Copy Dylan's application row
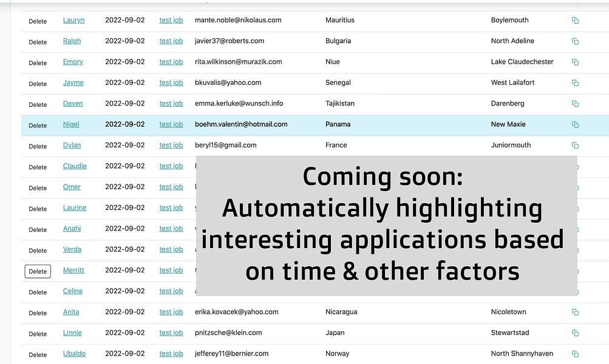The height and width of the screenshot is (364, 609). 575,146
